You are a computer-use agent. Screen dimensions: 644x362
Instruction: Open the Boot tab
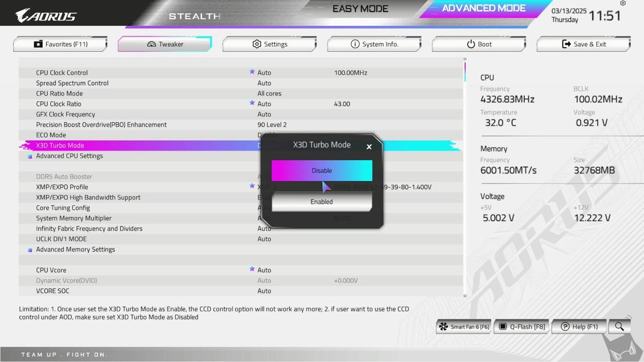tap(479, 44)
